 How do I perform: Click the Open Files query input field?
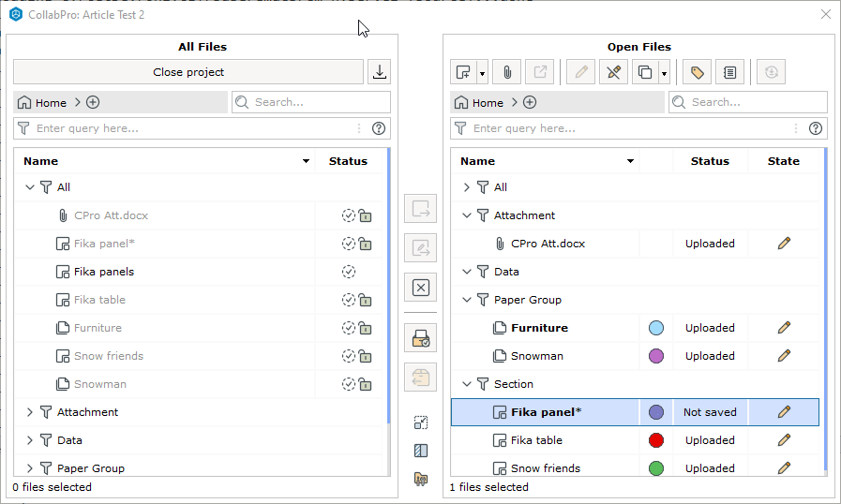pos(638,128)
